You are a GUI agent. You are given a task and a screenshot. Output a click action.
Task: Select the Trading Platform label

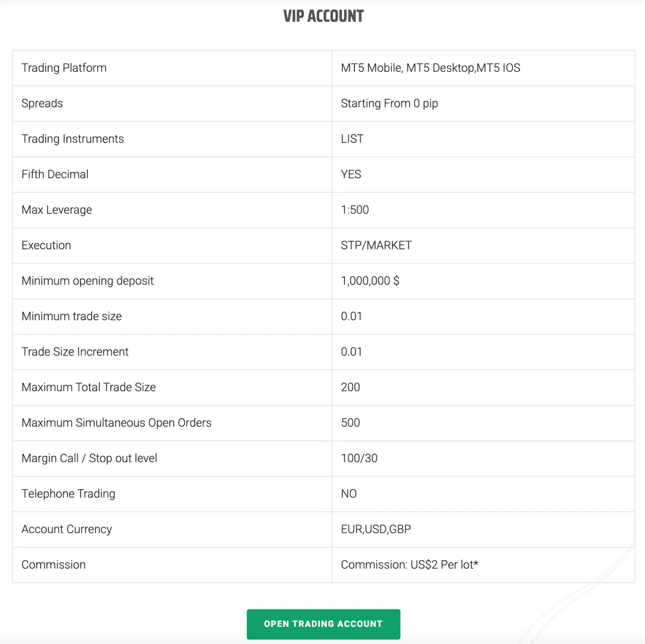coord(64,68)
